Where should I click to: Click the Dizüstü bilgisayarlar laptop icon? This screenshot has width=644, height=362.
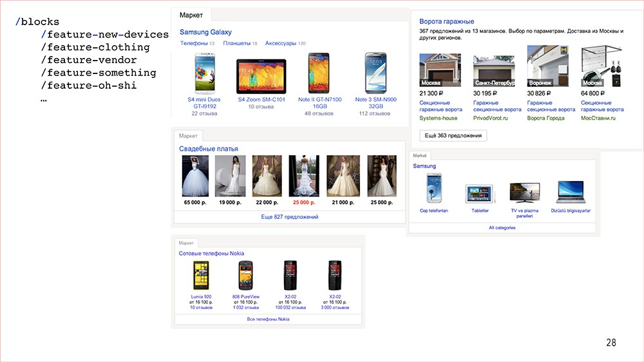click(x=571, y=192)
